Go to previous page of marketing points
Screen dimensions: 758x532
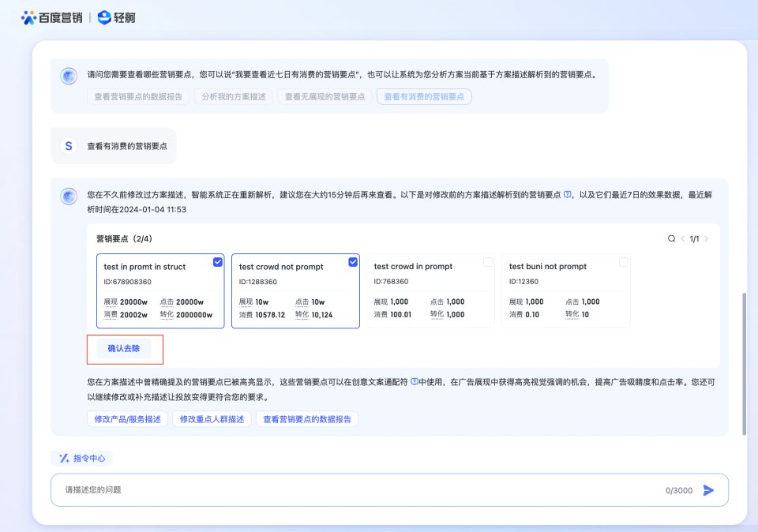[x=681, y=238]
